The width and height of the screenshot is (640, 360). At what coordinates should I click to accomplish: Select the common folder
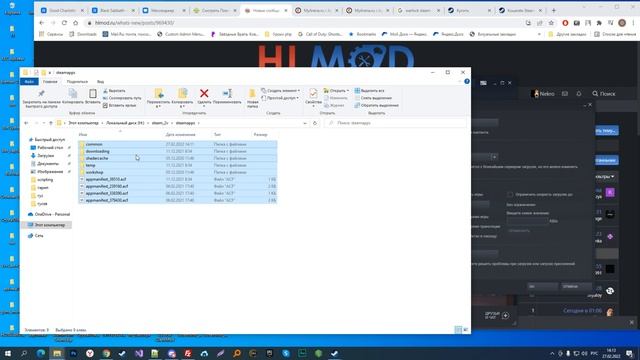[178, 144]
